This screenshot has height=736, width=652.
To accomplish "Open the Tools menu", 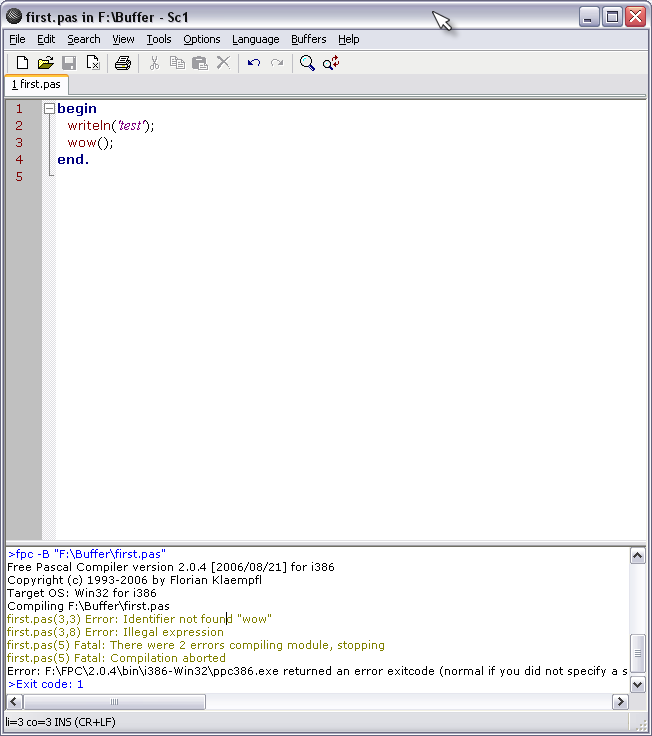I will pos(158,39).
